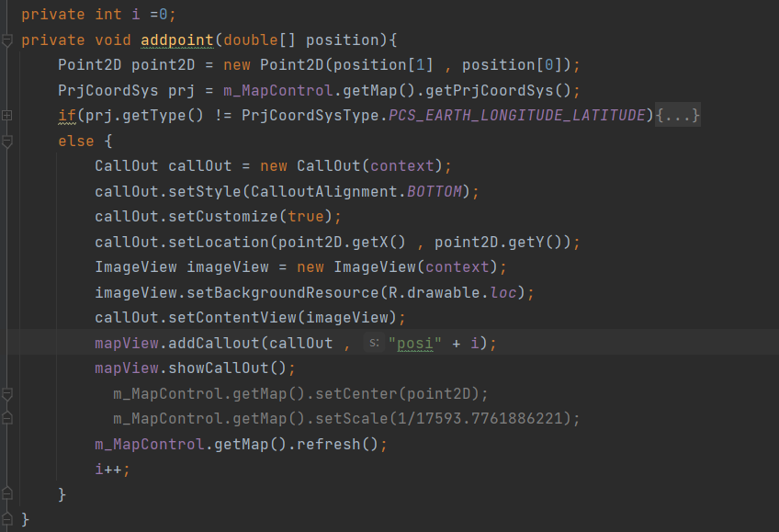Click the fold end marker beside the final closing brace

tap(7, 519)
